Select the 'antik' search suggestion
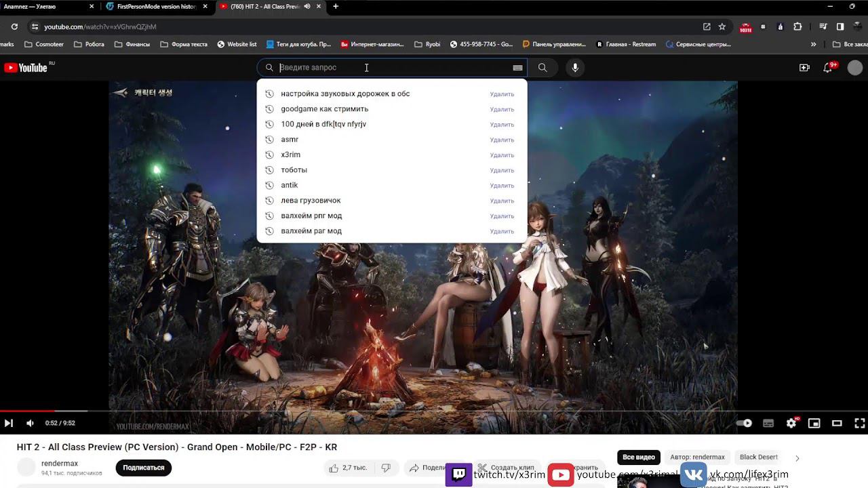 pos(392,185)
